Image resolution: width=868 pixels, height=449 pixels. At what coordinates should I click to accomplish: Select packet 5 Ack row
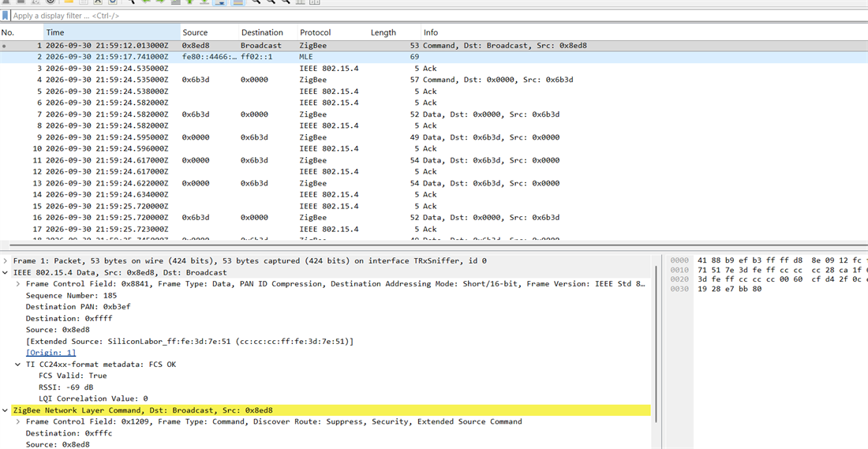434,92
